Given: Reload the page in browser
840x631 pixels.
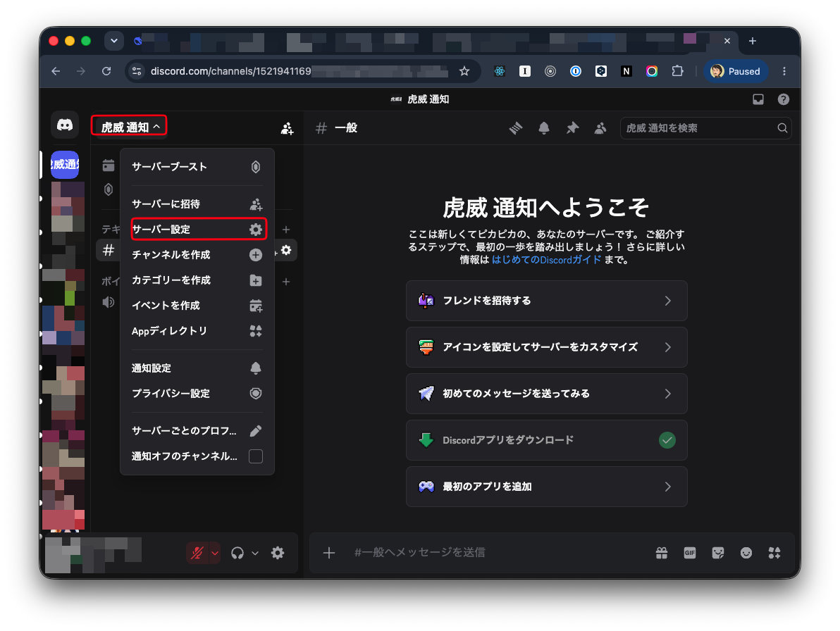Looking at the screenshot, I should coord(106,71).
